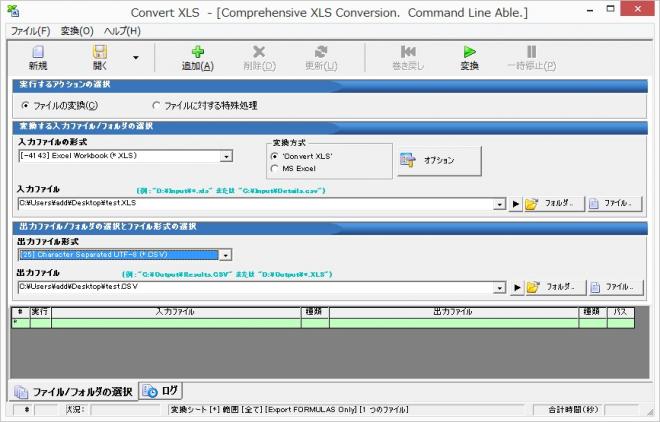Viewport: 660px width, 422px height.
Task: Start conversion with the 変換 play icon
Action: [x=469, y=52]
